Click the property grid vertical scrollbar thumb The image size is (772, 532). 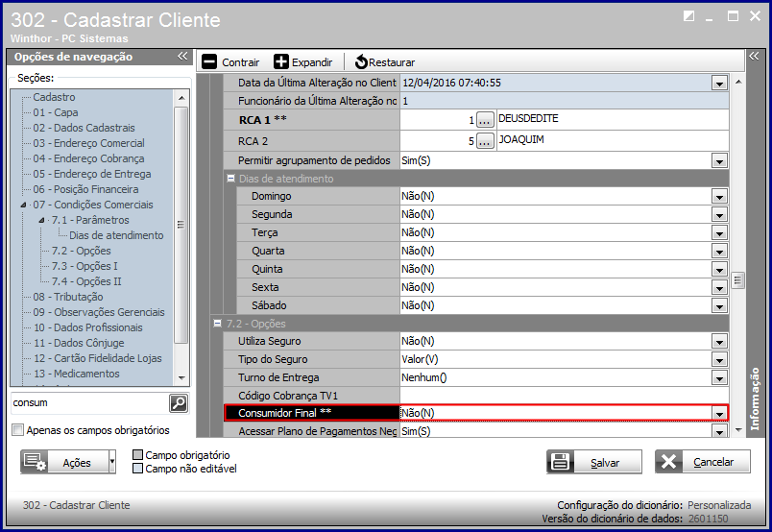[x=737, y=280]
